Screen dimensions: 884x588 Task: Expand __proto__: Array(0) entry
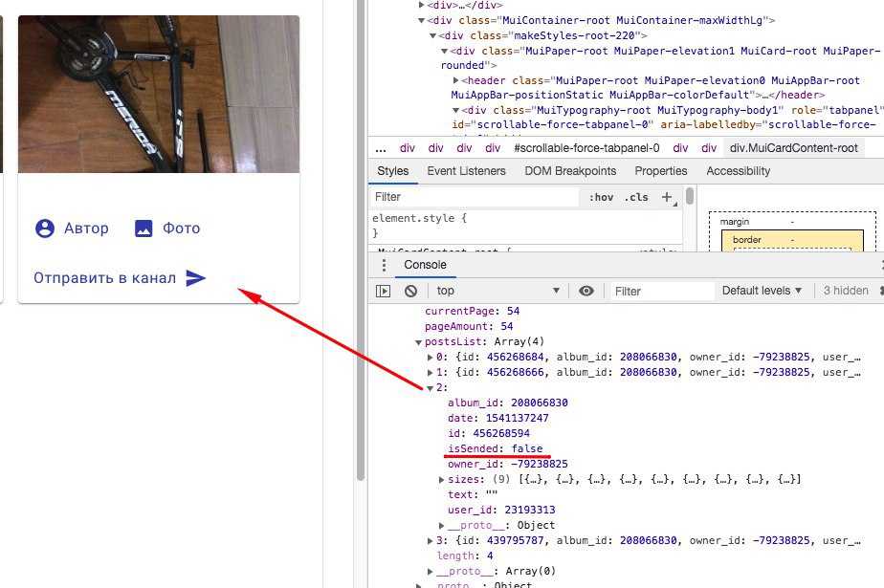tap(431, 572)
